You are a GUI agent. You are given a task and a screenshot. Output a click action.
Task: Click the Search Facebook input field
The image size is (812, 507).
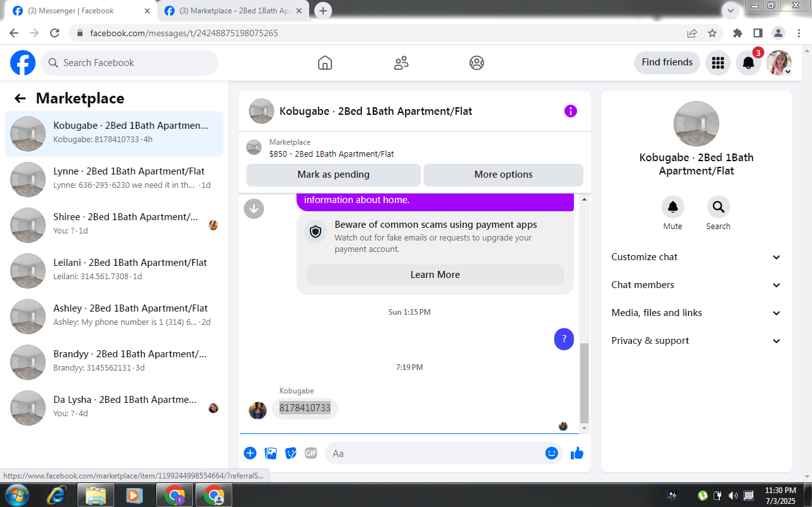coord(130,63)
